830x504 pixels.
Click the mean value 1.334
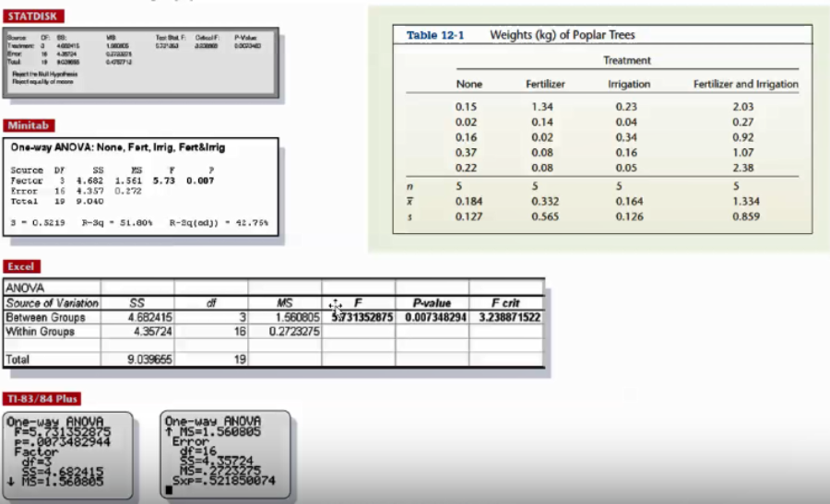click(x=746, y=202)
